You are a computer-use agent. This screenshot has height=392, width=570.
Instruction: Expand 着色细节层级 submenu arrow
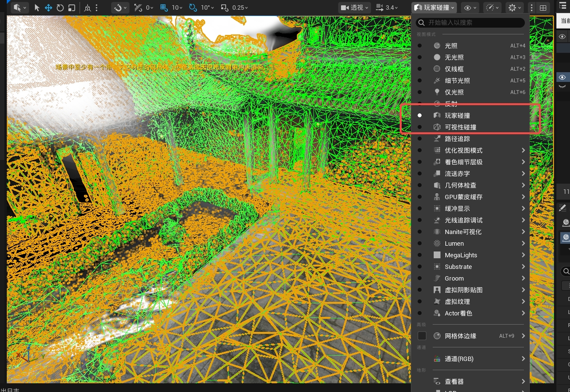tap(523, 162)
